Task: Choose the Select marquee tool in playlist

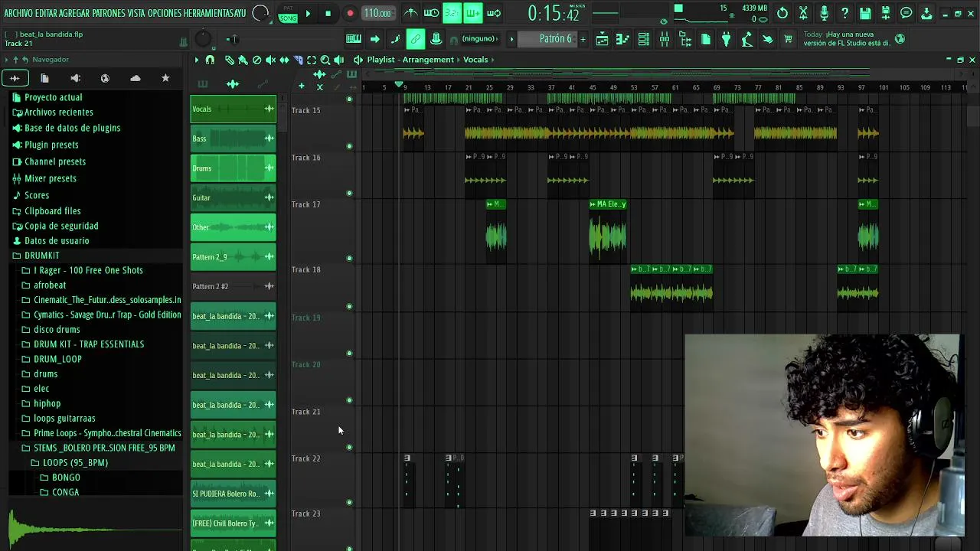Action: pos(312,60)
